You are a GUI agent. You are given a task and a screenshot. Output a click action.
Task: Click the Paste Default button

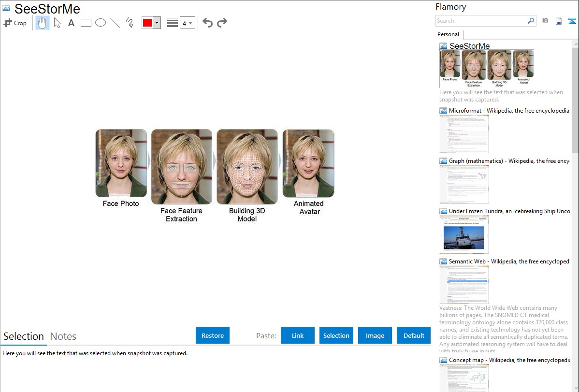click(x=414, y=335)
